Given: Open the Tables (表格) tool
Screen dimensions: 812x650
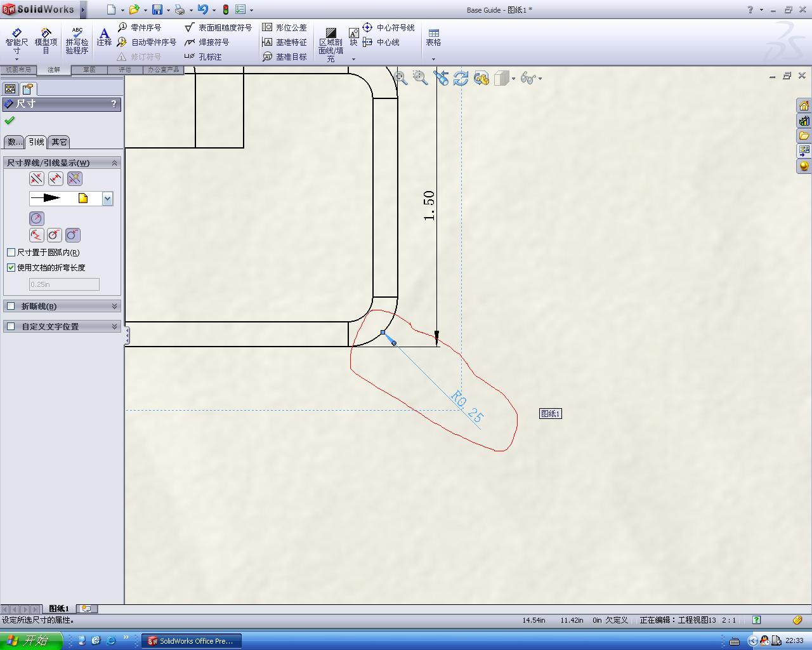Looking at the screenshot, I should coord(433,37).
